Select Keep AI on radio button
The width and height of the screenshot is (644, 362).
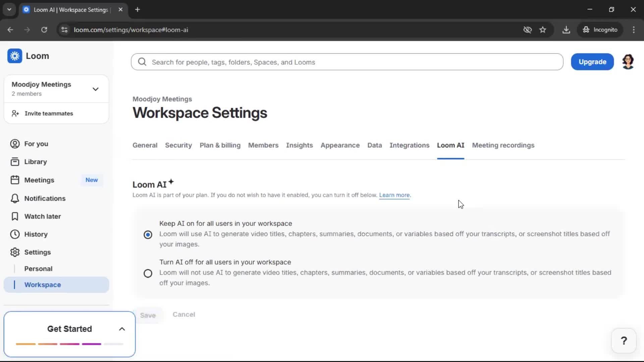coord(148,235)
